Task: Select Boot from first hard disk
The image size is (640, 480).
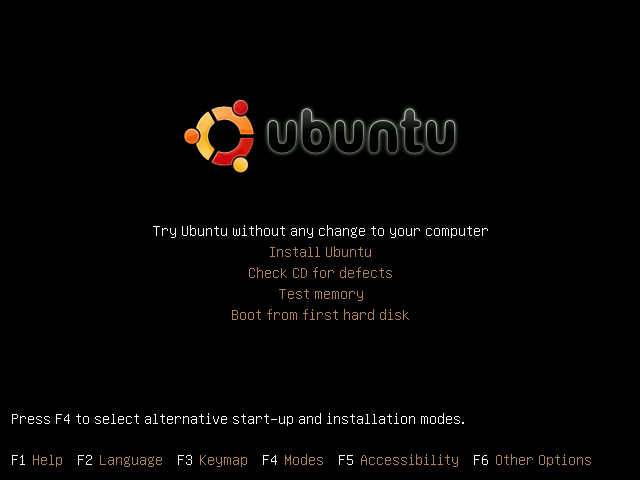Action: (x=320, y=315)
